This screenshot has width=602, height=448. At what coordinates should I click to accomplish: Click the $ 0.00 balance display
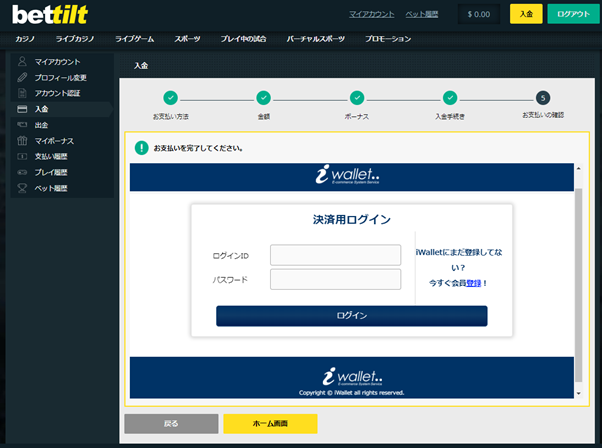[479, 14]
